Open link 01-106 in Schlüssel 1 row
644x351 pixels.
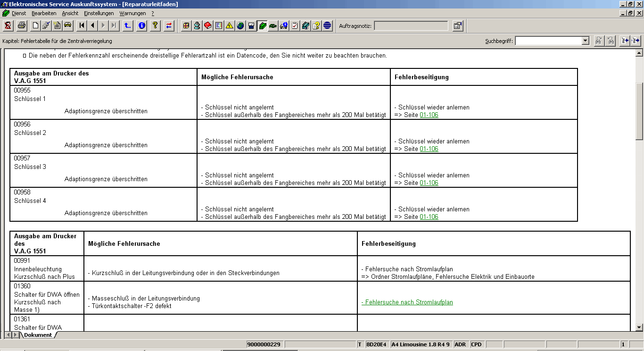[x=429, y=115]
